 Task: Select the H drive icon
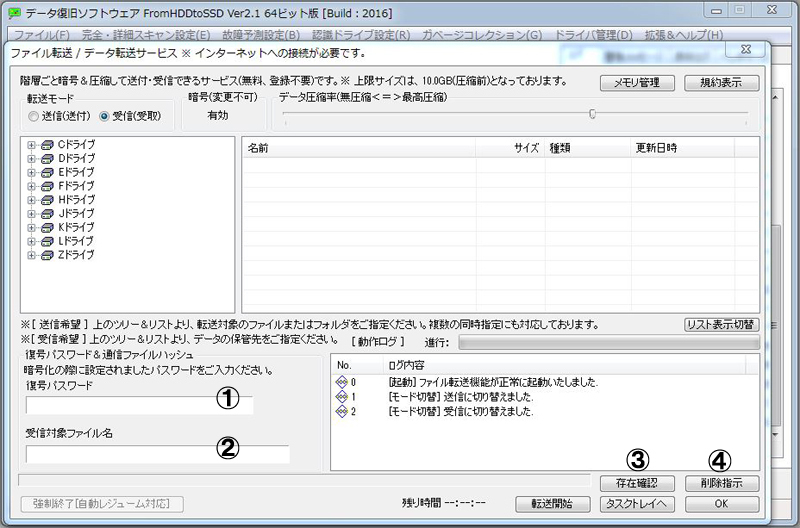[47, 200]
